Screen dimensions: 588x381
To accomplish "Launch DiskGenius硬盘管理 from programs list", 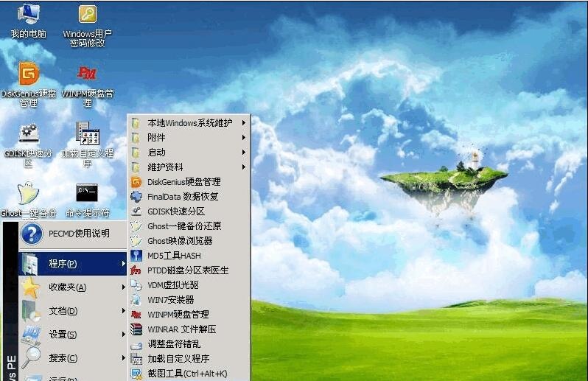I will (189, 182).
